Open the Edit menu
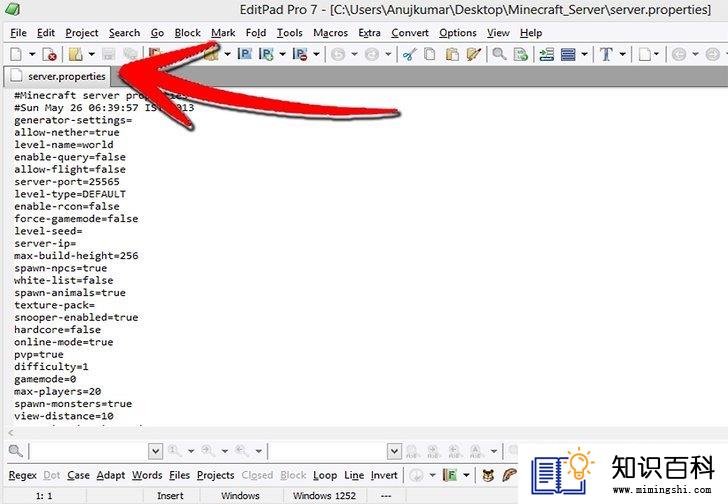Viewport: 728px width, 504px height. pyautogui.click(x=46, y=33)
